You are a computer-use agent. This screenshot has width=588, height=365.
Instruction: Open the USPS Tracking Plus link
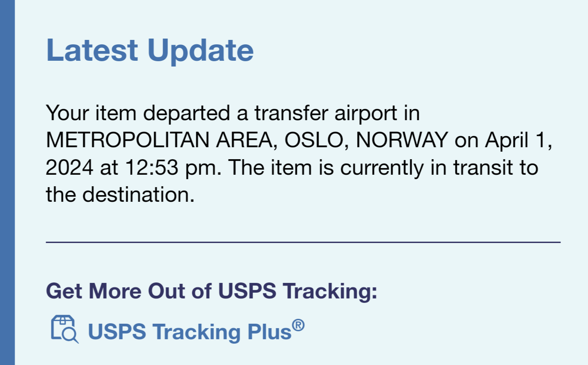pos(196,331)
